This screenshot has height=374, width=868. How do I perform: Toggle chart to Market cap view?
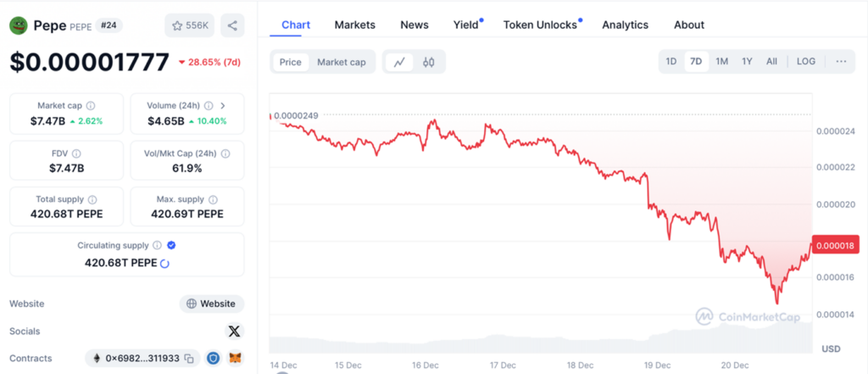coord(341,62)
